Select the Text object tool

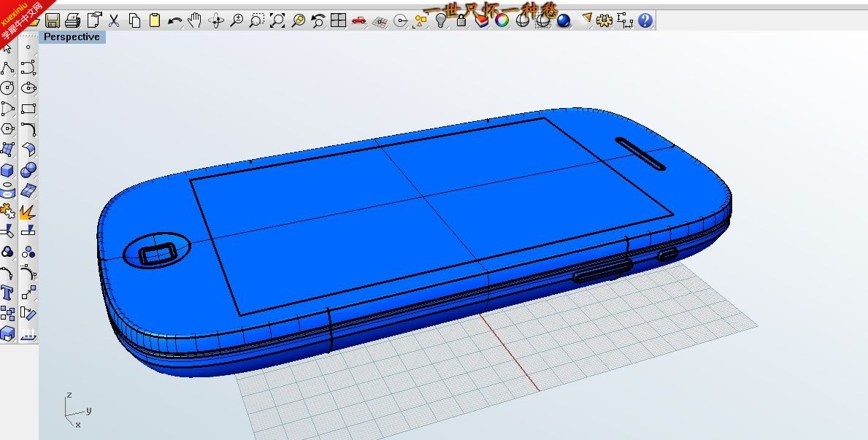8,293
